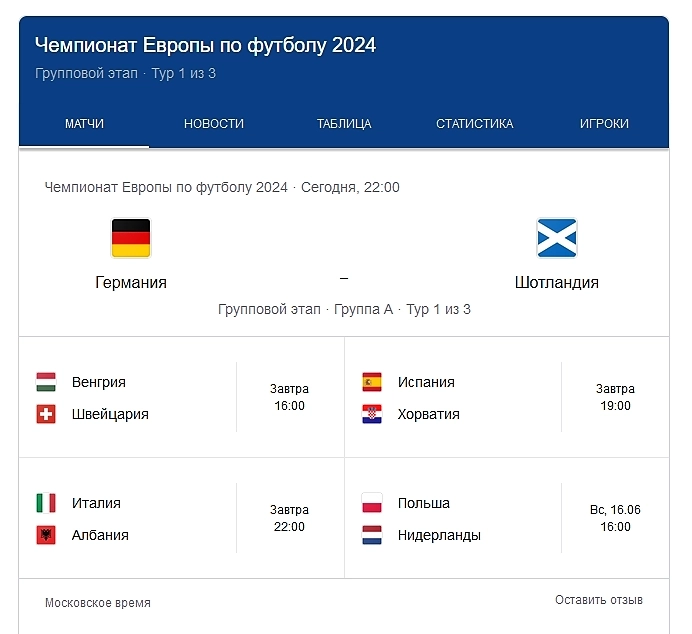Click the Чемпионат Европы по футболу 2024 title

coord(205,46)
